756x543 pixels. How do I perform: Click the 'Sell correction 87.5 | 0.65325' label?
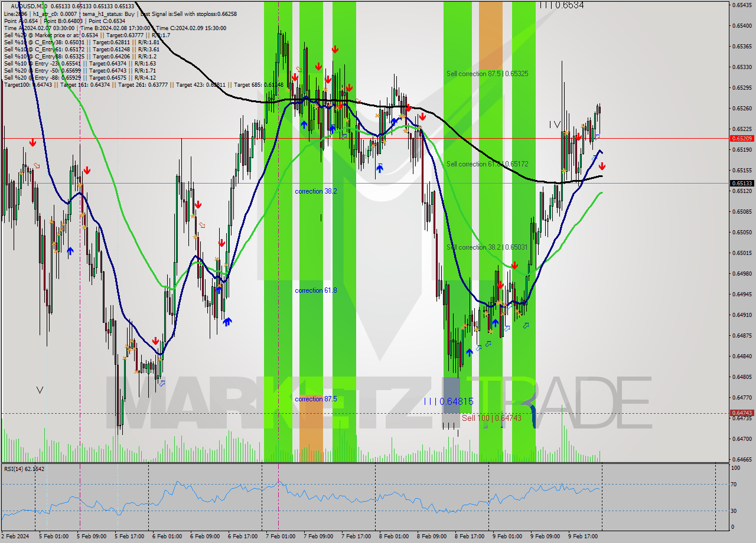tap(487, 74)
